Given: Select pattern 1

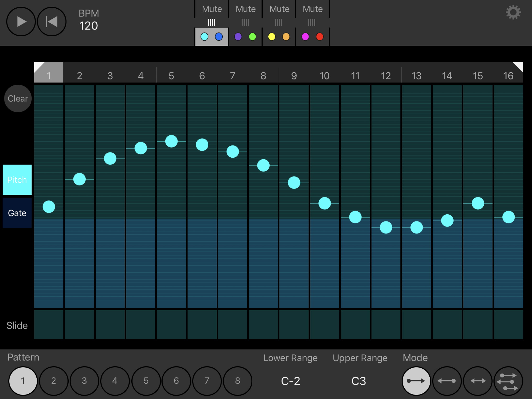Looking at the screenshot, I should coord(23,381).
